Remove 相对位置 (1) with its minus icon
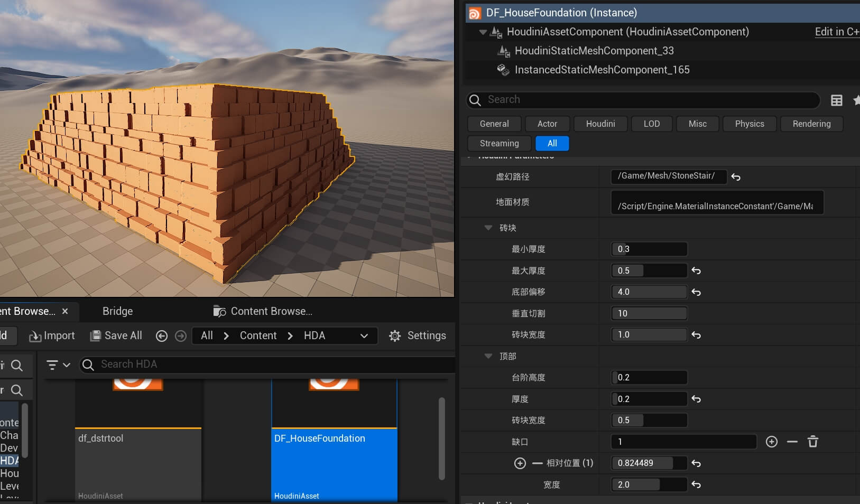Image resolution: width=860 pixels, height=504 pixels. tap(538, 463)
